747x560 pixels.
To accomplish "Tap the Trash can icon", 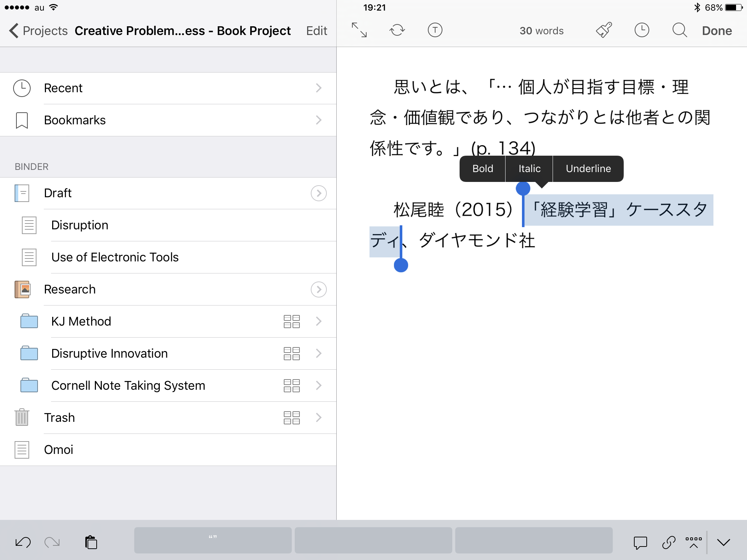I will point(22,417).
